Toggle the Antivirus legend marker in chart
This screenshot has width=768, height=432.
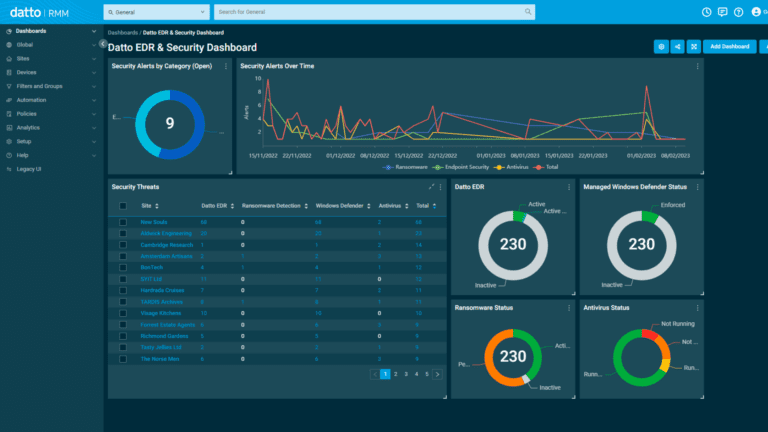tap(499, 168)
